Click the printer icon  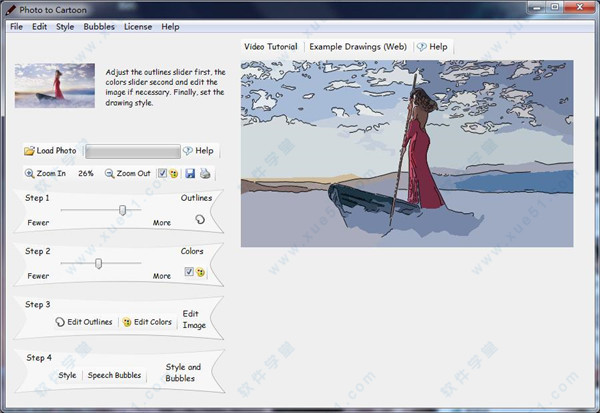click(205, 173)
